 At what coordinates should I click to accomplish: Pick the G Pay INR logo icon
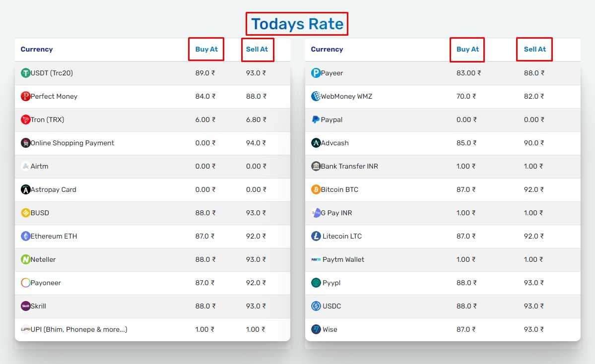coord(316,213)
